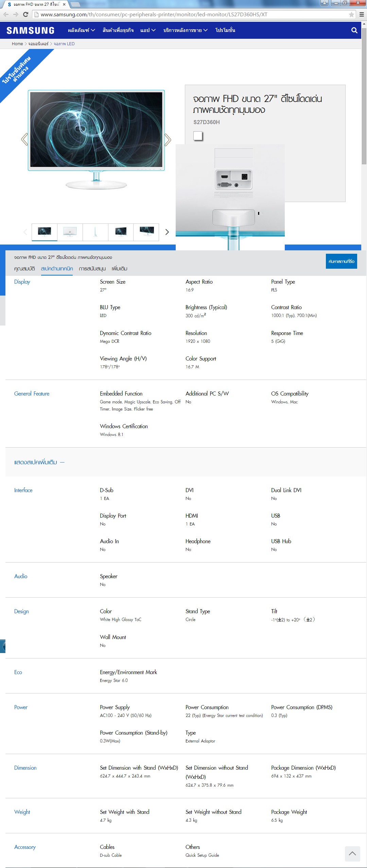The width and height of the screenshot is (367, 868).
Task: Click the Samsung logo
Action: (31, 30)
